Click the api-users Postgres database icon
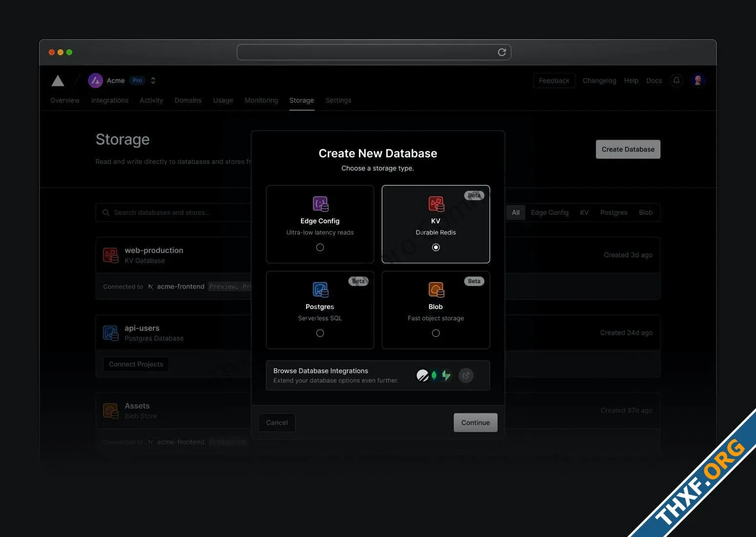 click(111, 333)
